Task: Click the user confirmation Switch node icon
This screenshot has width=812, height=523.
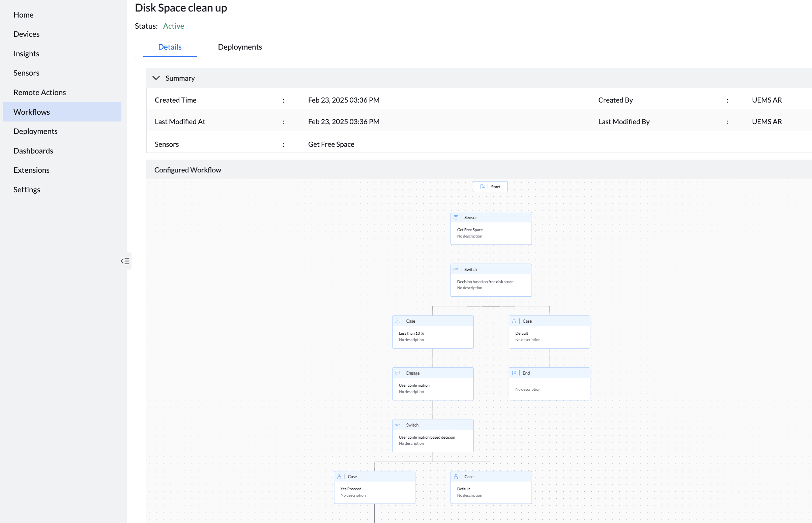Action: tap(397, 425)
